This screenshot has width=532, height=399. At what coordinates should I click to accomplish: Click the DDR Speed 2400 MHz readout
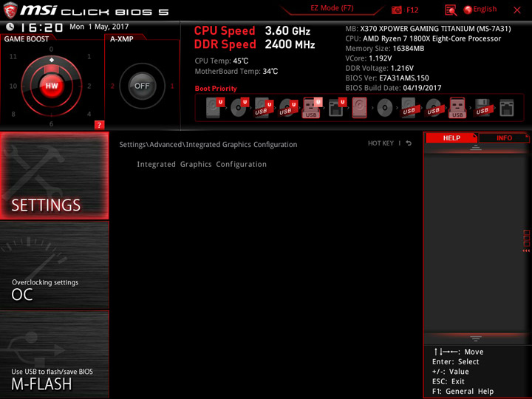[x=254, y=44]
